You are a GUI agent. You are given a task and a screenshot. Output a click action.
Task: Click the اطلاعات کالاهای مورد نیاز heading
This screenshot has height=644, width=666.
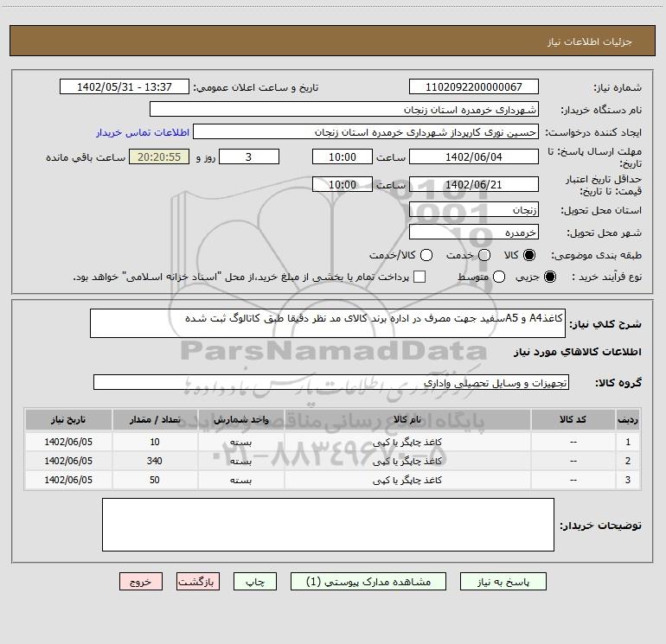(578, 352)
